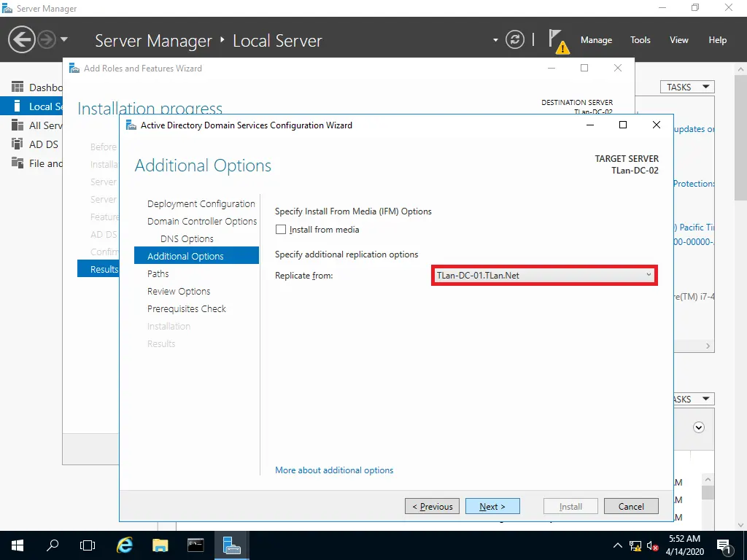Image resolution: width=747 pixels, height=560 pixels.
Task: Go to Domain Controller Options step
Action: tap(202, 222)
